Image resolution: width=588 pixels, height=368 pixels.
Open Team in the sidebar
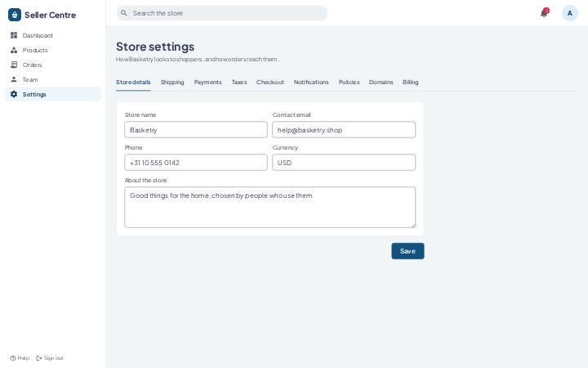coord(53,79)
